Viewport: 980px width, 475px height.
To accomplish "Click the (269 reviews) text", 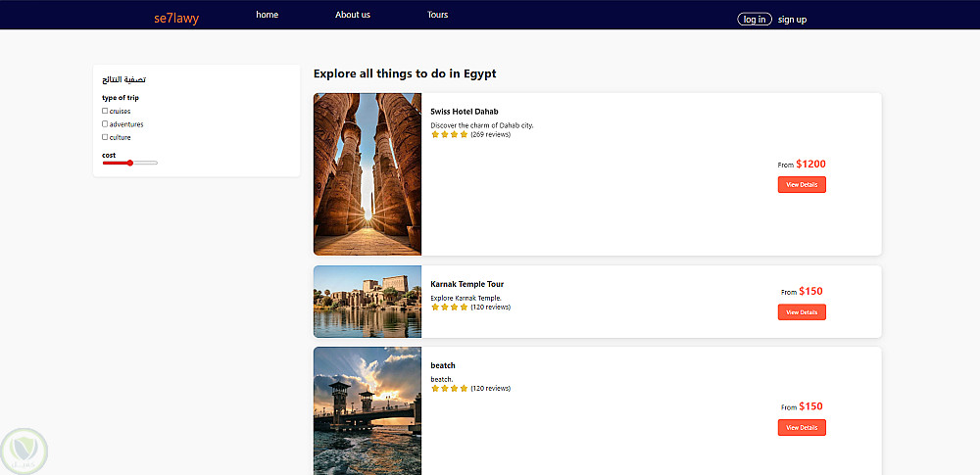I will tap(491, 134).
